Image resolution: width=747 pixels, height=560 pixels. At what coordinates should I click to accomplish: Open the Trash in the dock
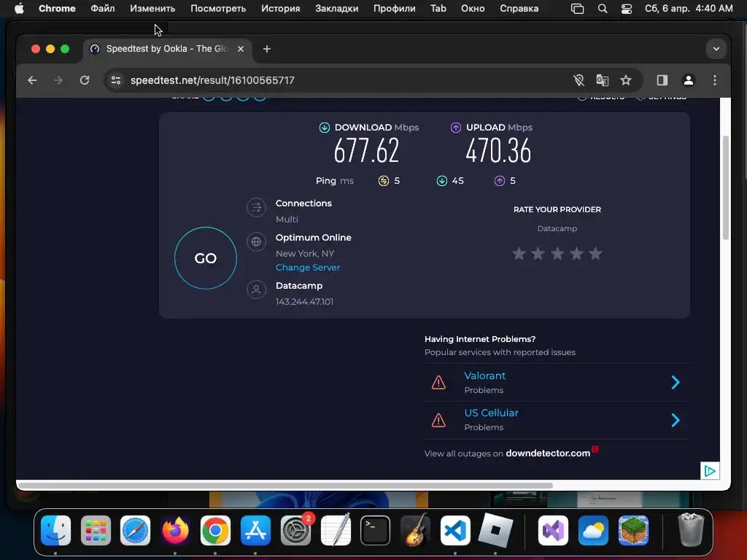tap(691, 531)
